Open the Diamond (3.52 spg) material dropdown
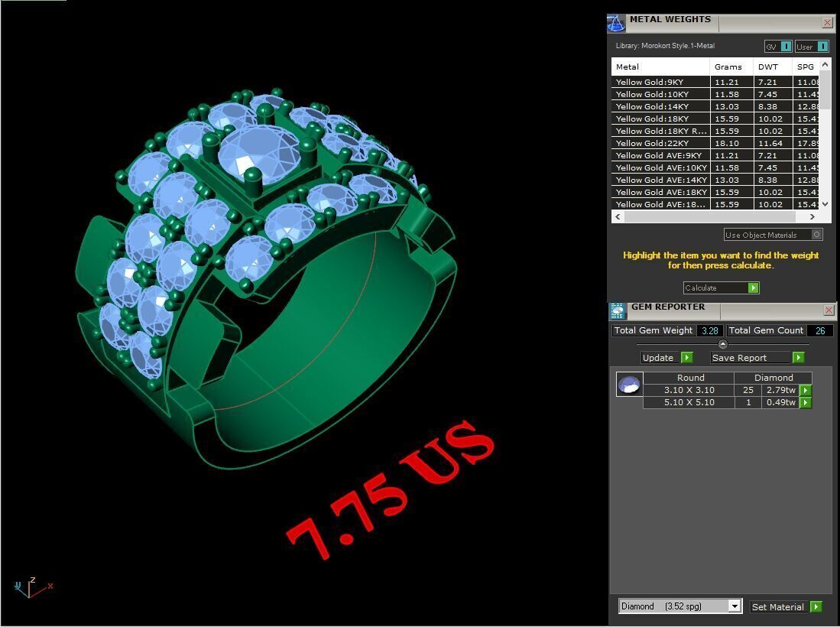 tap(680, 606)
